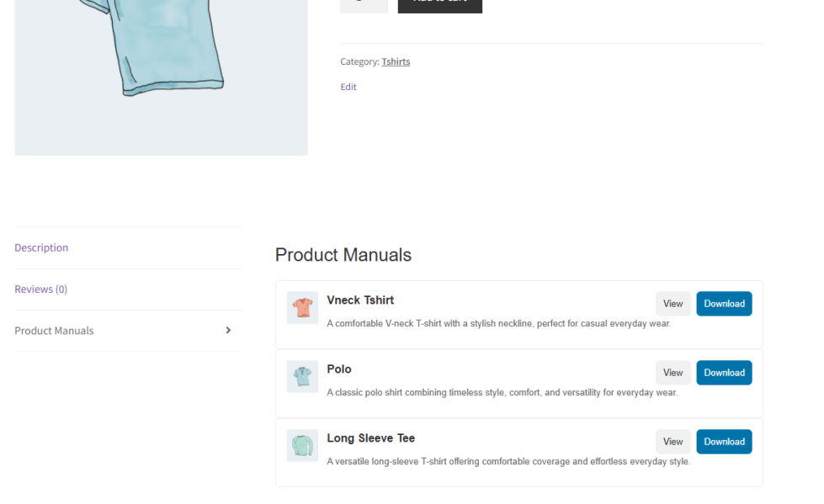The height and width of the screenshot is (504, 824).
Task: Select the Product Manuals tab
Action: pos(54,331)
